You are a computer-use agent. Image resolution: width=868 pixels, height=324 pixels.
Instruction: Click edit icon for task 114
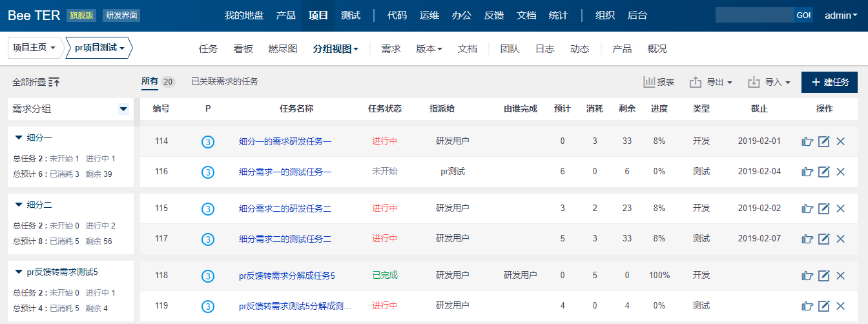[823, 141]
